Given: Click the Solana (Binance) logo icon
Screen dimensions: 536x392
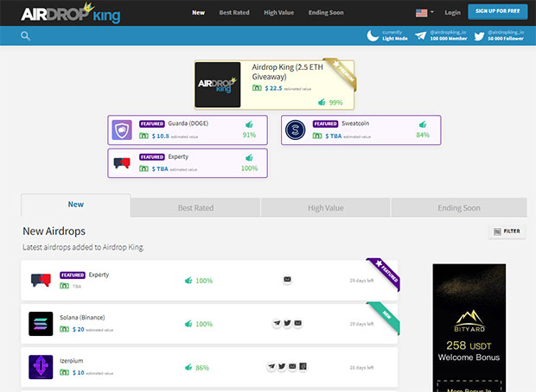Looking at the screenshot, I should click(41, 324).
